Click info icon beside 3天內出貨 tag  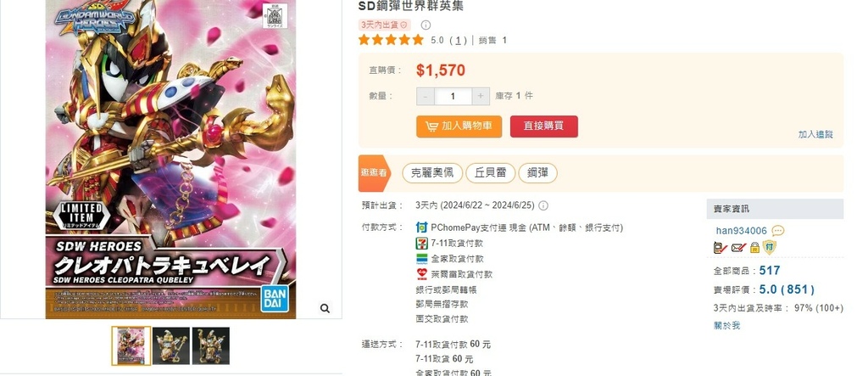tap(426, 25)
